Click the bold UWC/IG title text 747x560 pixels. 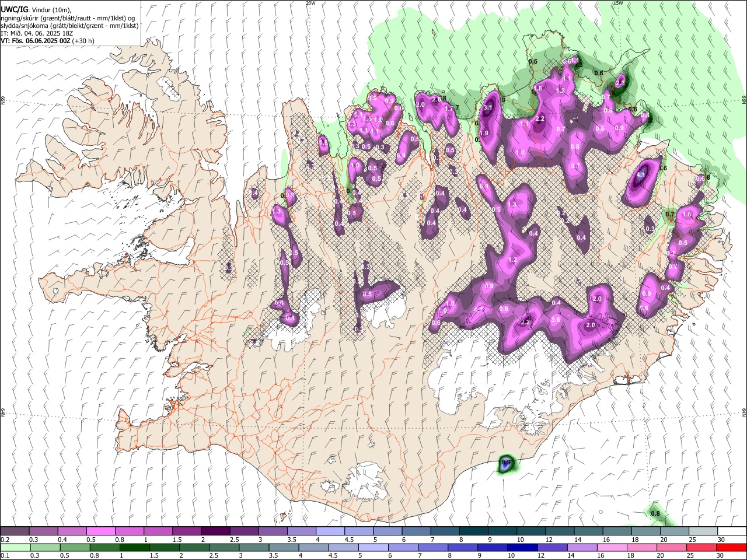pos(14,10)
